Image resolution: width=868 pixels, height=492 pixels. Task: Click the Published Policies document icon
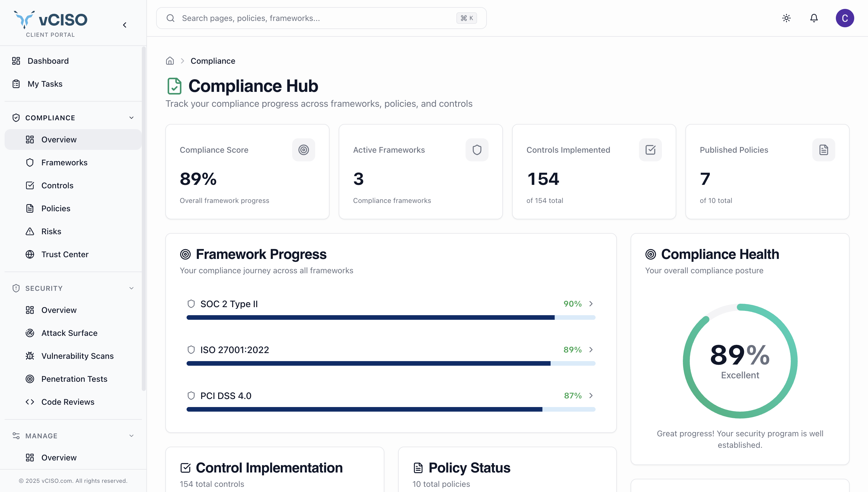(824, 150)
